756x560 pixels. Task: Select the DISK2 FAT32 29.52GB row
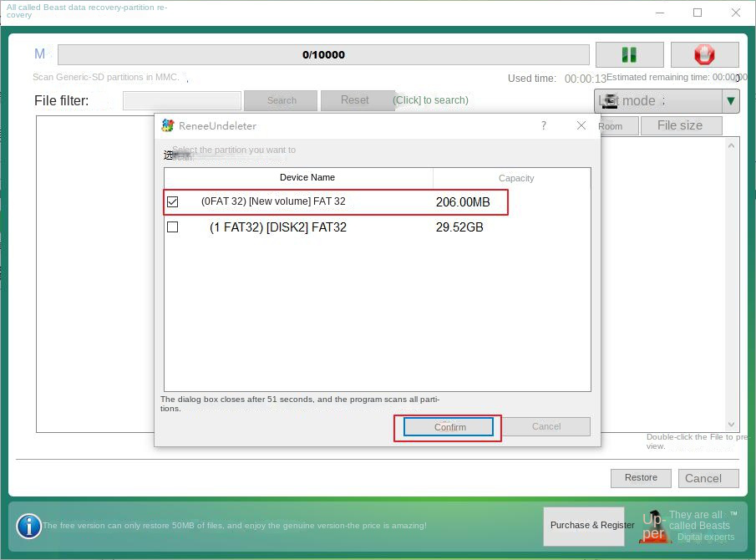pyautogui.click(x=334, y=227)
